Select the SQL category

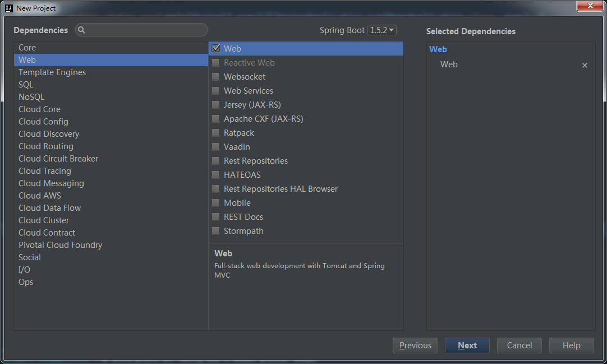pyautogui.click(x=25, y=84)
